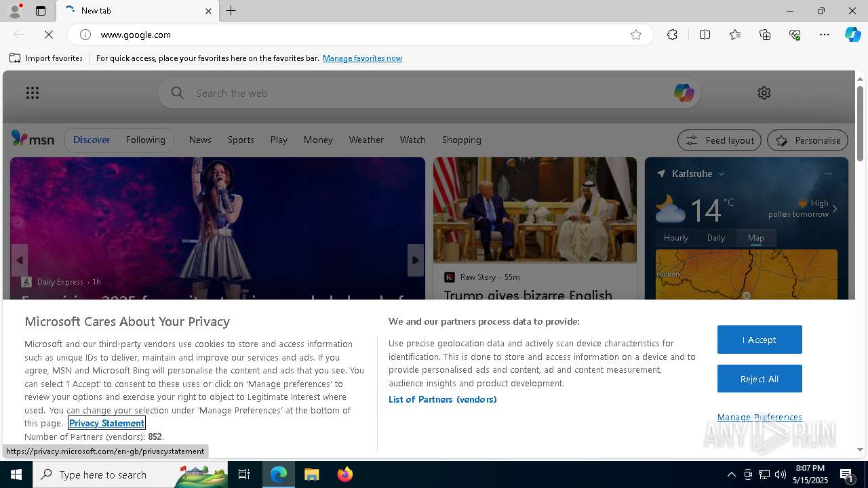Open the Collections icon
Screen dimensions: 868x488
coord(765,35)
